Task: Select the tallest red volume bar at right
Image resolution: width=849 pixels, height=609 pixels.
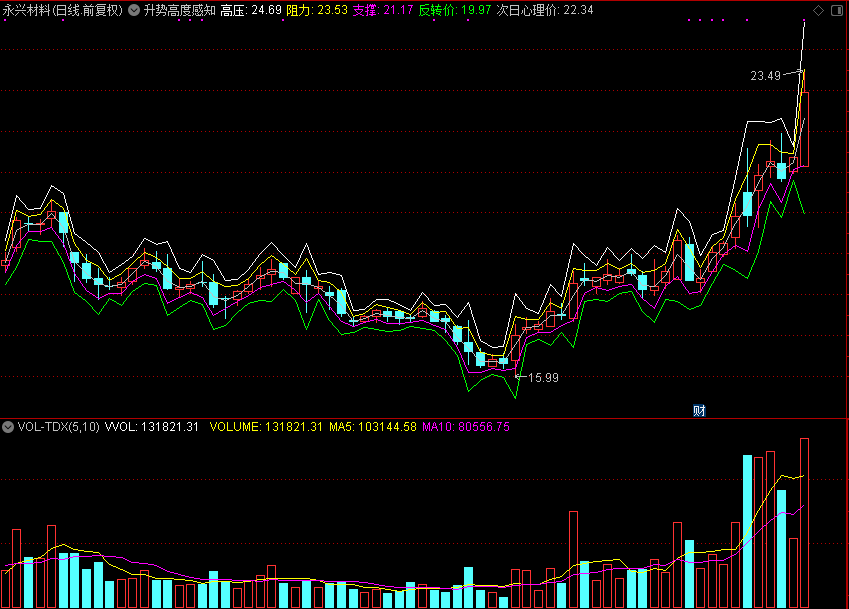Action: [x=805, y=523]
